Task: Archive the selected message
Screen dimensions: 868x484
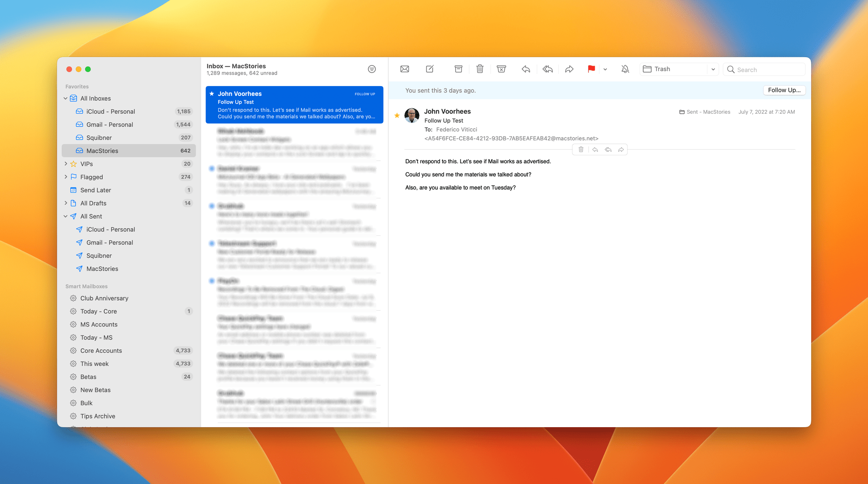Action: [458, 69]
